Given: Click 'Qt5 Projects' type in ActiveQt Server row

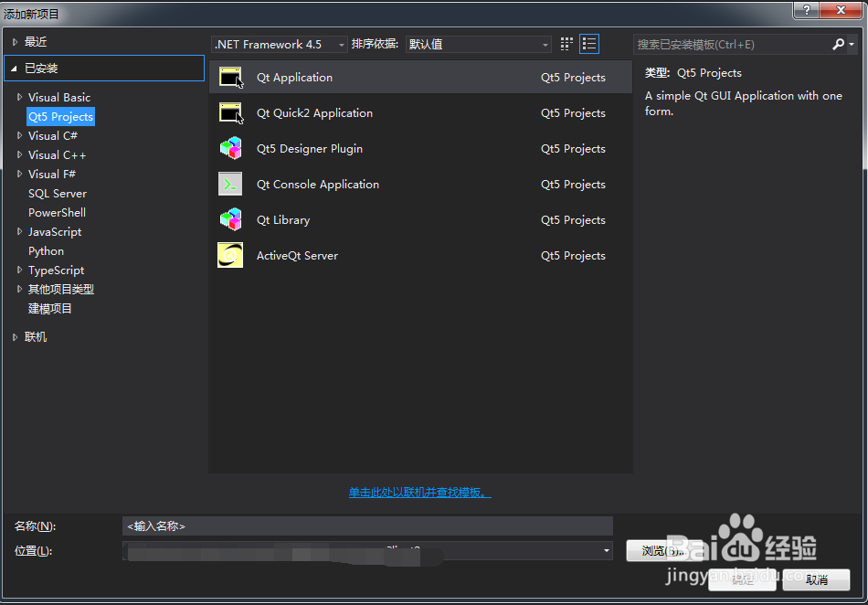Looking at the screenshot, I should [573, 256].
